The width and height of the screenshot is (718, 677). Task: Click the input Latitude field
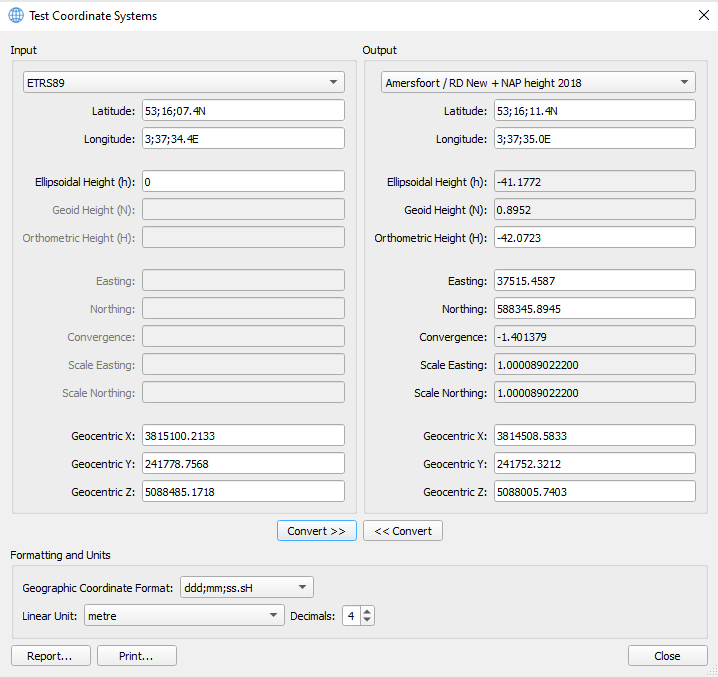pyautogui.click(x=243, y=111)
